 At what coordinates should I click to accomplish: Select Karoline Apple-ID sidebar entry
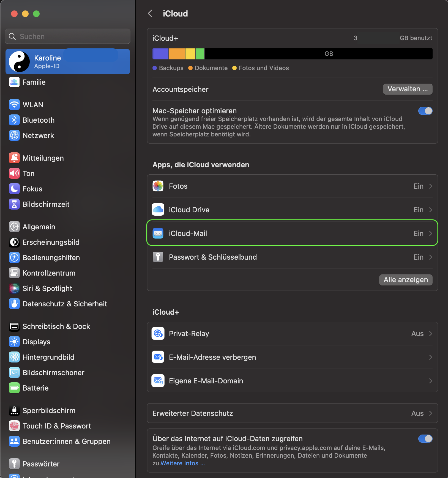point(68,62)
